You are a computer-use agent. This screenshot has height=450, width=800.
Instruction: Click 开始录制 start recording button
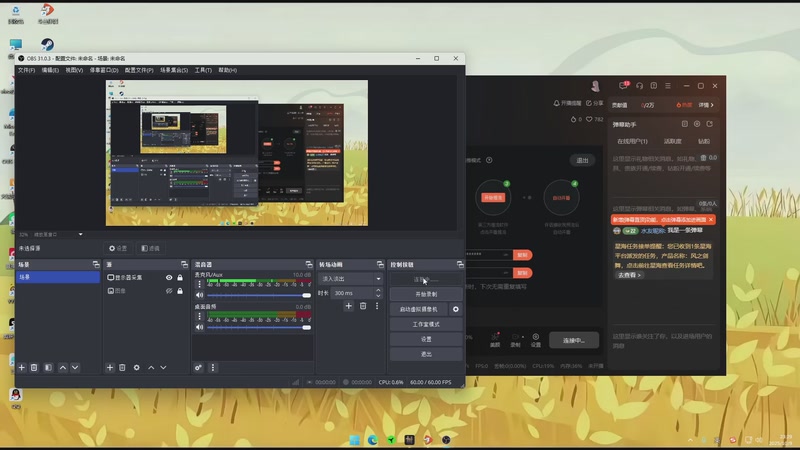[x=426, y=294]
